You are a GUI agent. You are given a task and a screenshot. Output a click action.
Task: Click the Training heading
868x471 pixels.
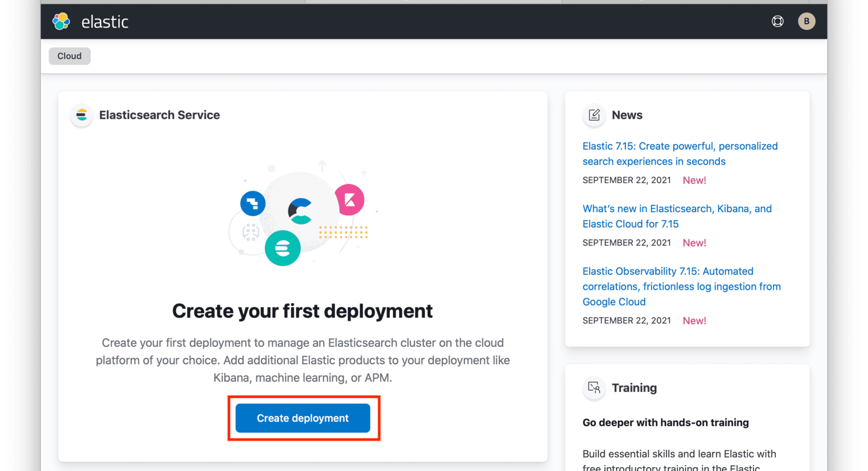pos(634,388)
